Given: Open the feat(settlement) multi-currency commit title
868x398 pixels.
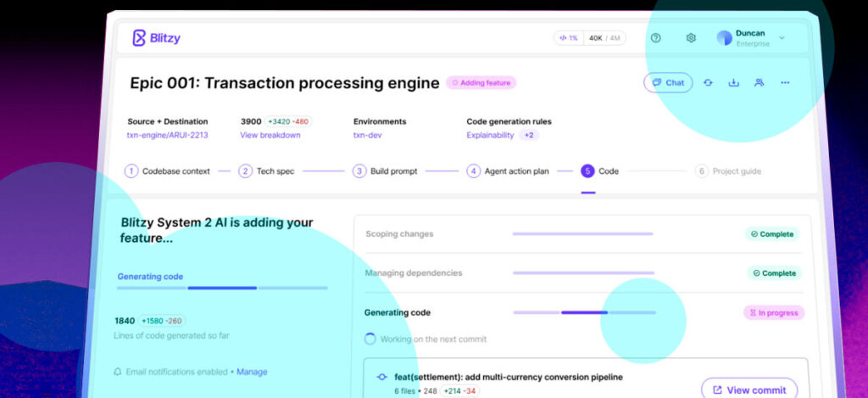Looking at the screenshot, I should (509, 377).
